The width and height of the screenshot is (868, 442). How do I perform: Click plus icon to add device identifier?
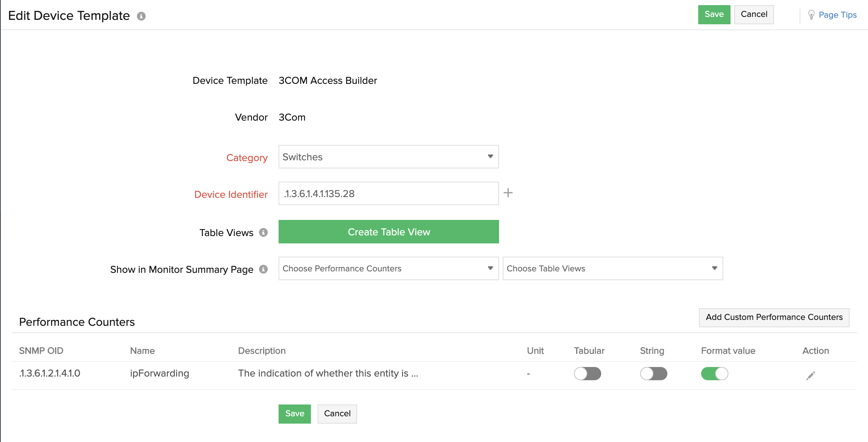point(508,193)
